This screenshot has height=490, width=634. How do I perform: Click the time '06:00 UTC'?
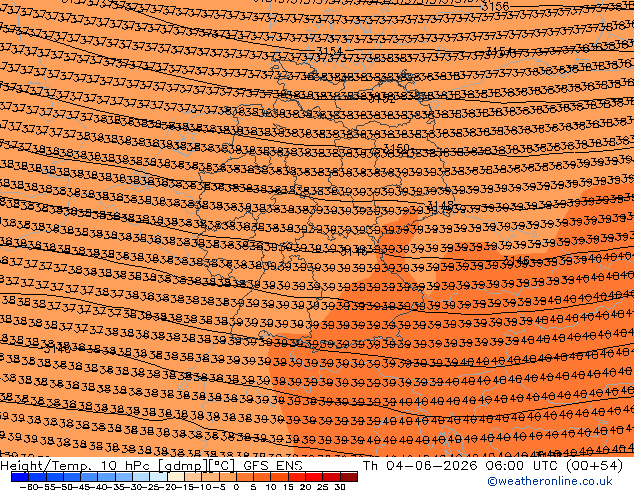pos(522,465)
